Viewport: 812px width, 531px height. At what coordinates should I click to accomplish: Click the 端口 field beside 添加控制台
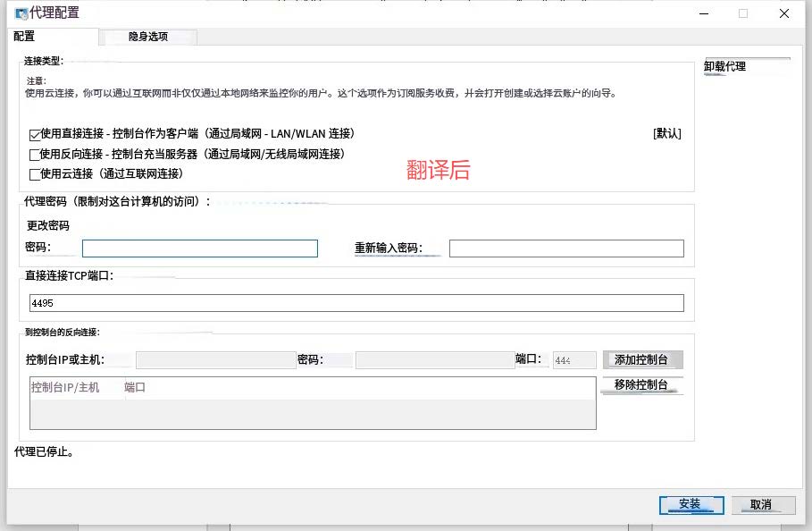point(573,360)
